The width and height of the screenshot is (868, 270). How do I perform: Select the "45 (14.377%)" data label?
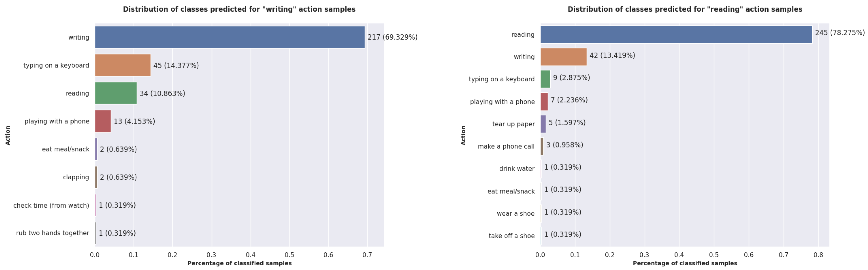176,65
